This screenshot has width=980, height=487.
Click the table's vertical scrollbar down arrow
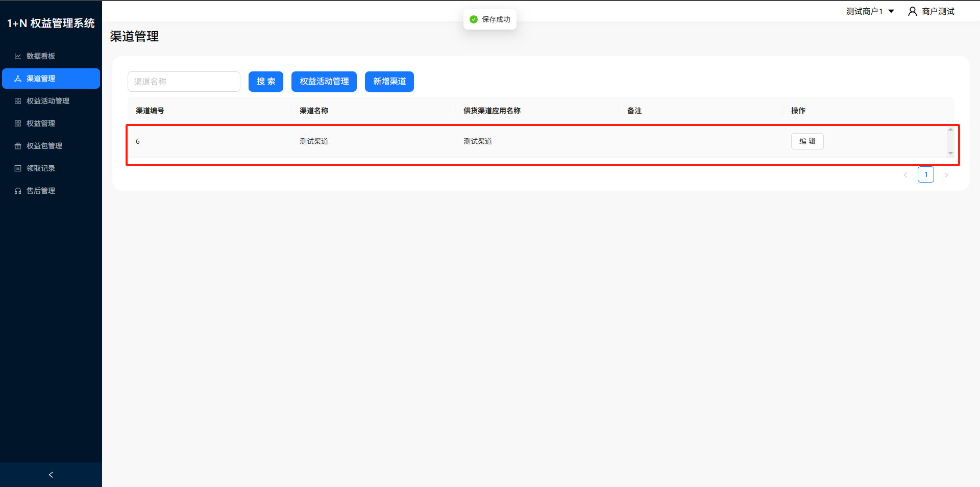(x=950, y=153)
